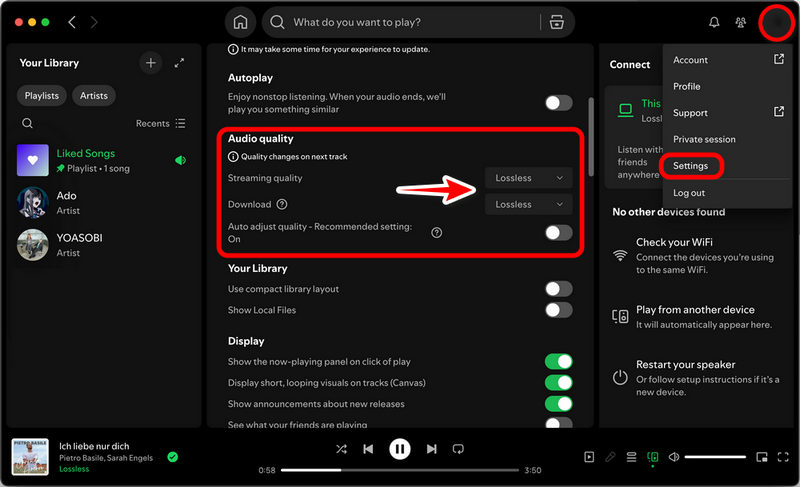Screen dimensions: 800x487
Task: Open Download quality dropdown
Action: pos(528,204)
